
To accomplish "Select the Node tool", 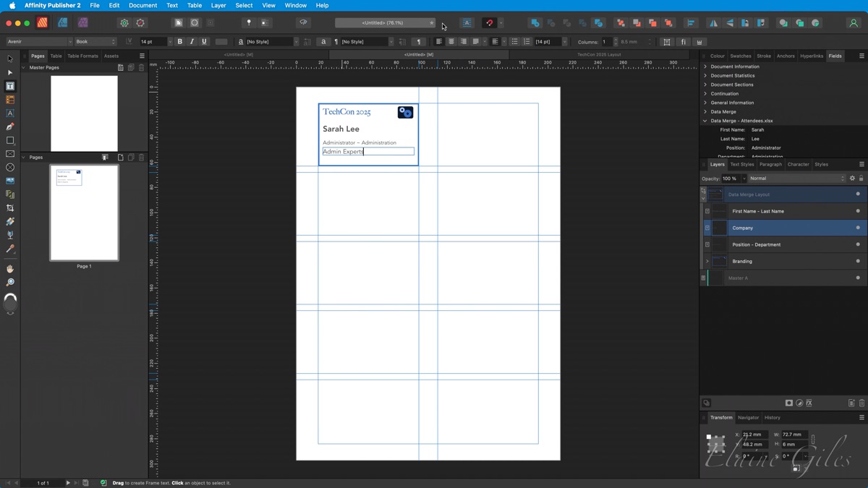I will (x=10, y=72).
